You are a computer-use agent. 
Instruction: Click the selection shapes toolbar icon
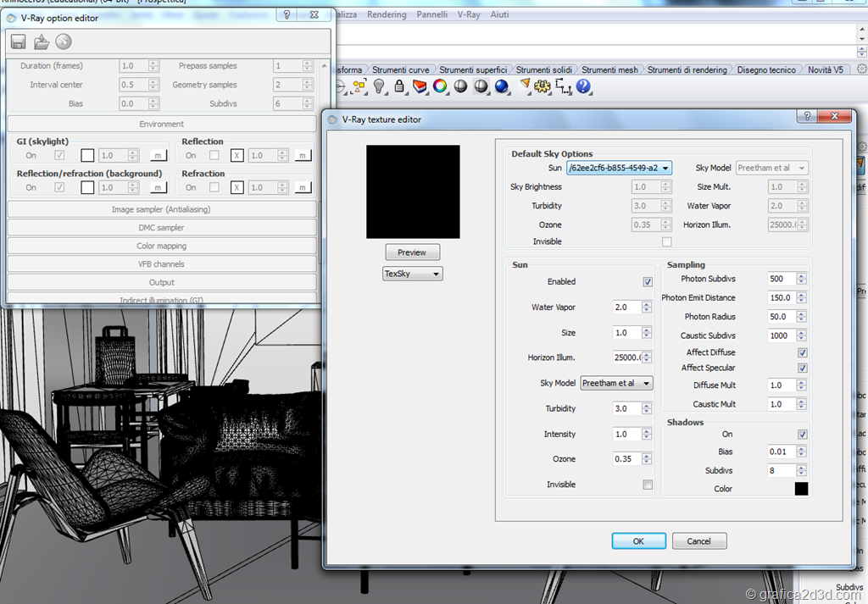point(359,86)
